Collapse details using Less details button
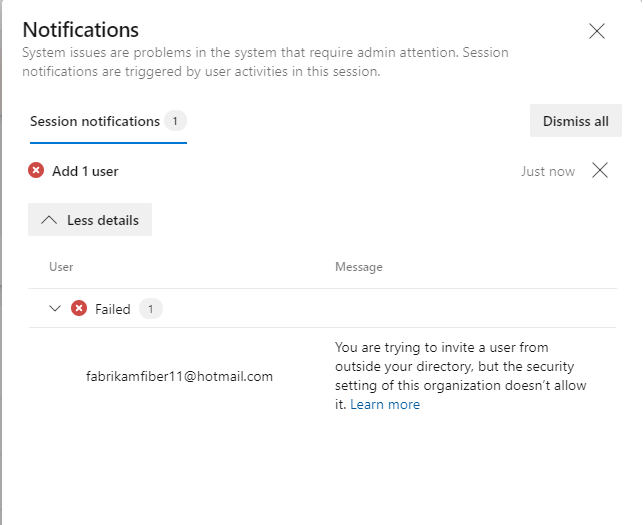Screen dimensions: 643x525 tap(90, 220)
